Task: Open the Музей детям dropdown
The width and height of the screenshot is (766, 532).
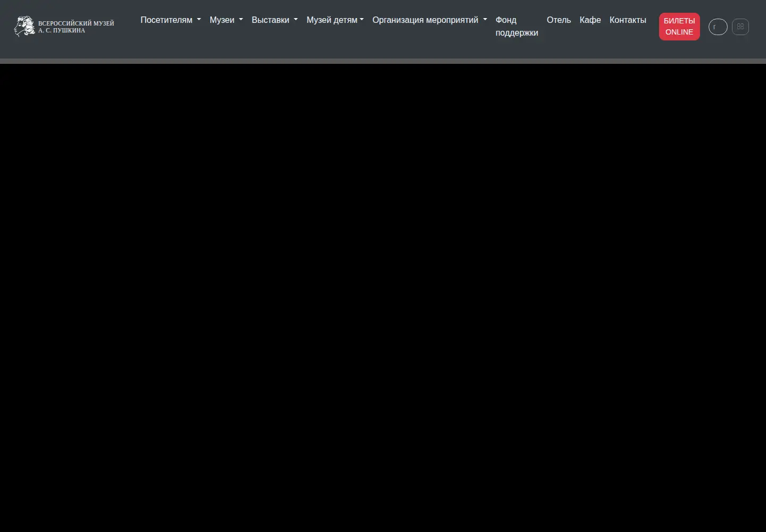Action: (x=335, y=20)
